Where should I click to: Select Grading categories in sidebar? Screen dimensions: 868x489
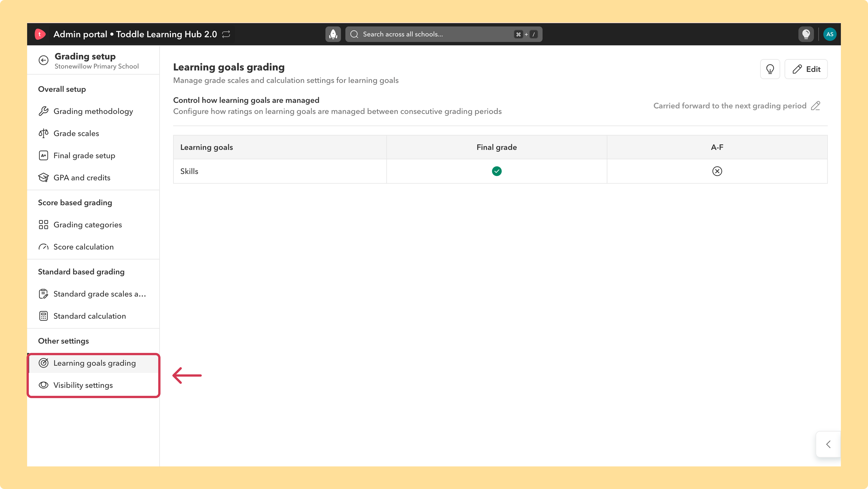(x=93, y=225)
